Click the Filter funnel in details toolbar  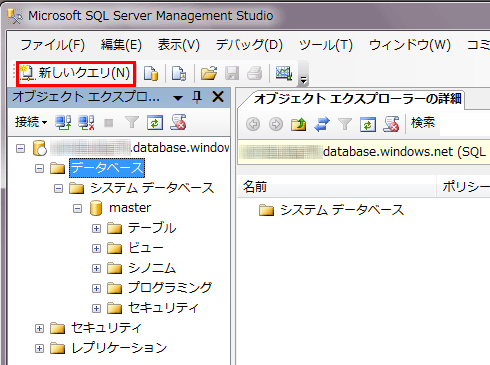(x=345, y=124)
